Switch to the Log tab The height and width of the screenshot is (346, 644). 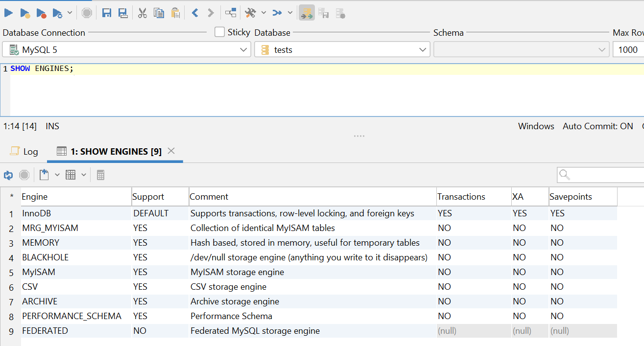(24, 152)
